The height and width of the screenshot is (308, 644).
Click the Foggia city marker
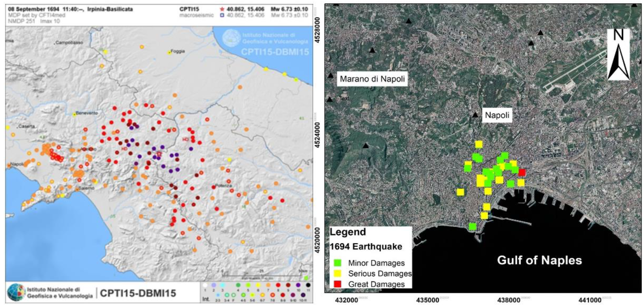click(x=170, y=53)
